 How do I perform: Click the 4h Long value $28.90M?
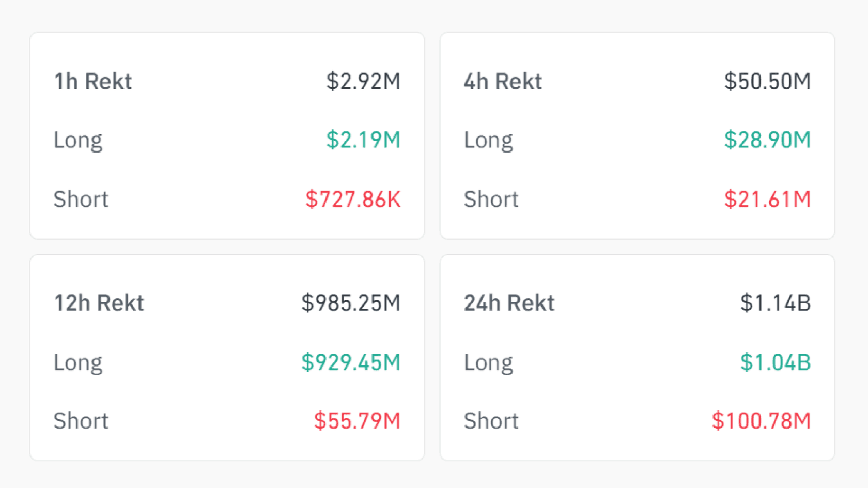pos(767,140)
